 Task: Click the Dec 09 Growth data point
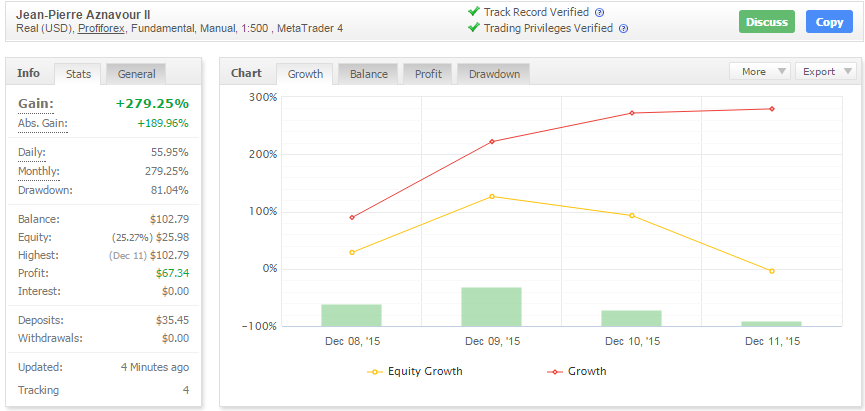click(492, 142)
